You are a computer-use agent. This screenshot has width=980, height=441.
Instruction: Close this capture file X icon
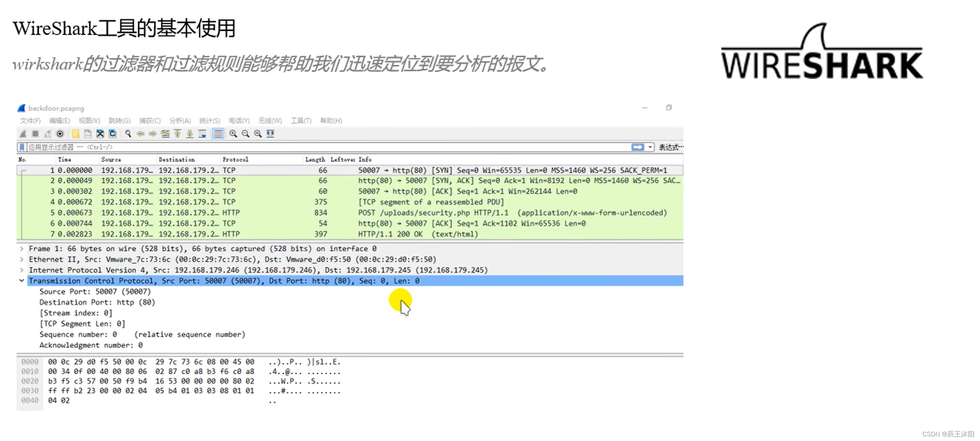pos(100,134)
